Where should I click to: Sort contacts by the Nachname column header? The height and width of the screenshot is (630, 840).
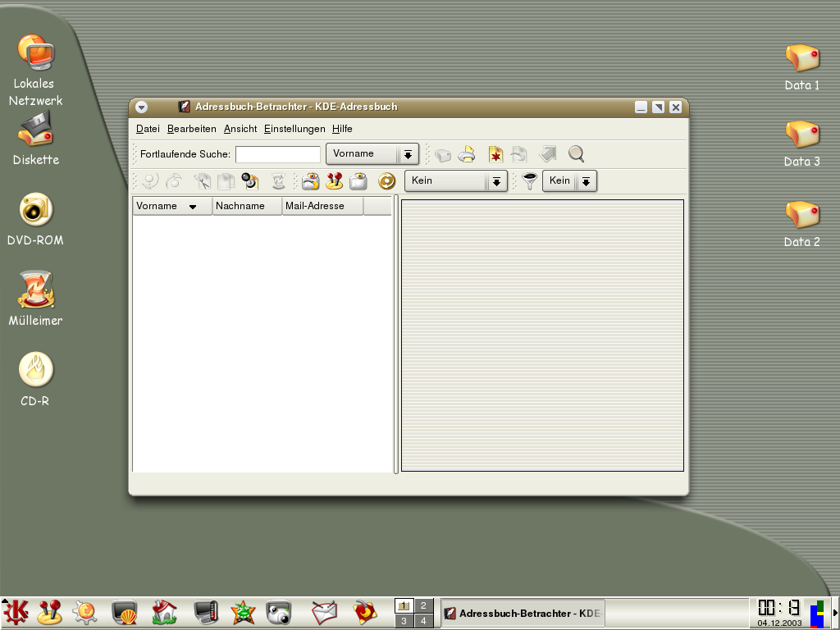[x=248, y=206]
